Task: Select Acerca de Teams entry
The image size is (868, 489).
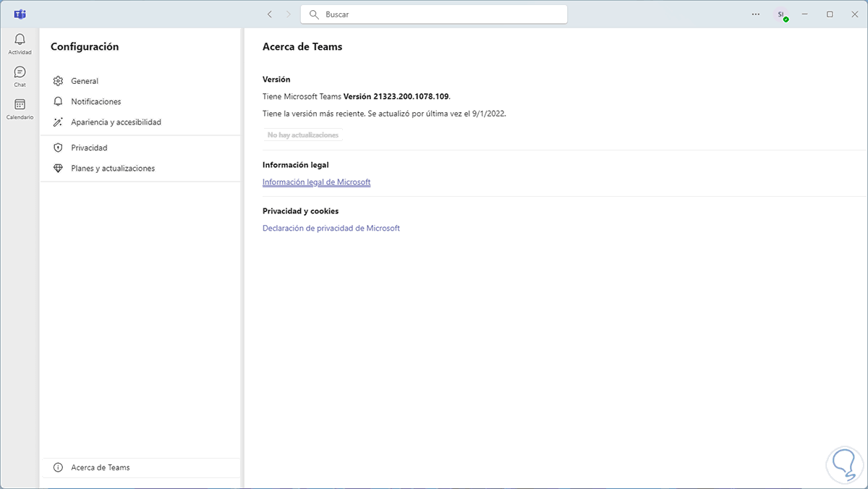Action: [x=140, y=467]
